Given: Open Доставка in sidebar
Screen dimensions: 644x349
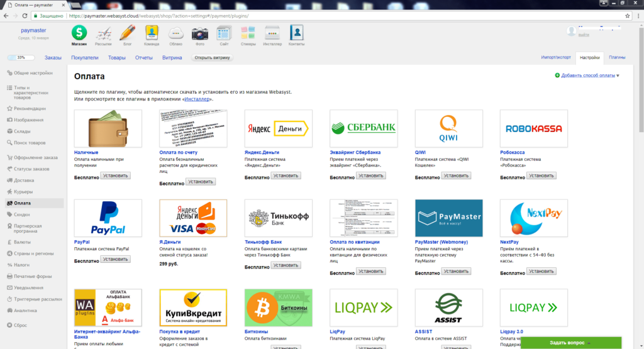Looking at the screenshot, I should (x=24, y=180).
